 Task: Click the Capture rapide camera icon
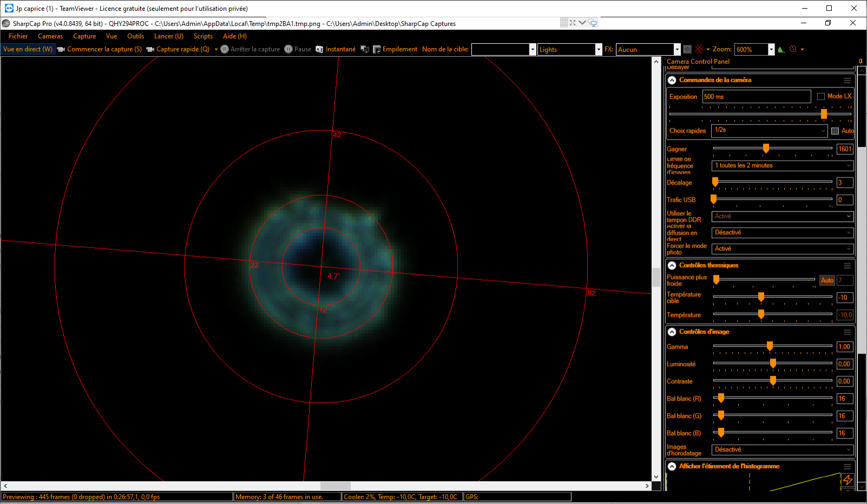[x=150, y=49]
